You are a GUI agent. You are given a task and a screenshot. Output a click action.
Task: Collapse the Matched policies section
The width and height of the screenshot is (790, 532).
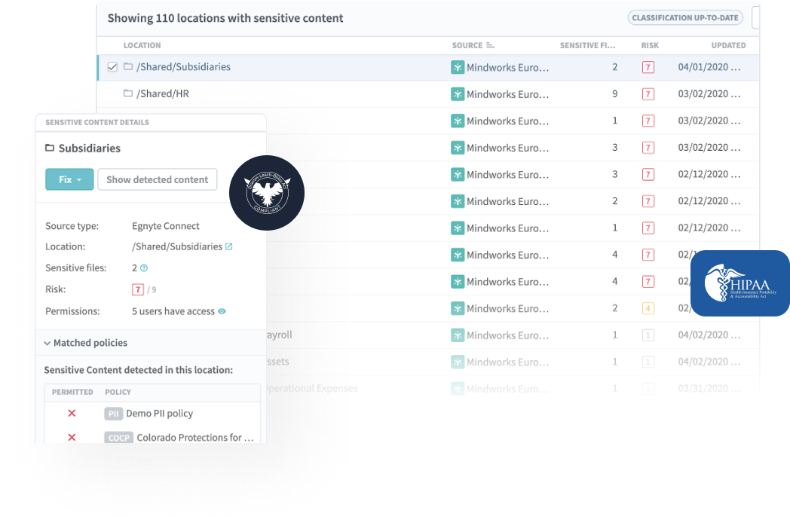[47, 343]
